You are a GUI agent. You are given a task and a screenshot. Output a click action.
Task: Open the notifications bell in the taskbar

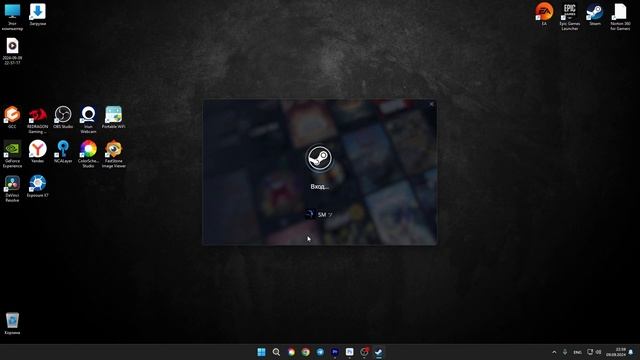(x=631, y=352)
